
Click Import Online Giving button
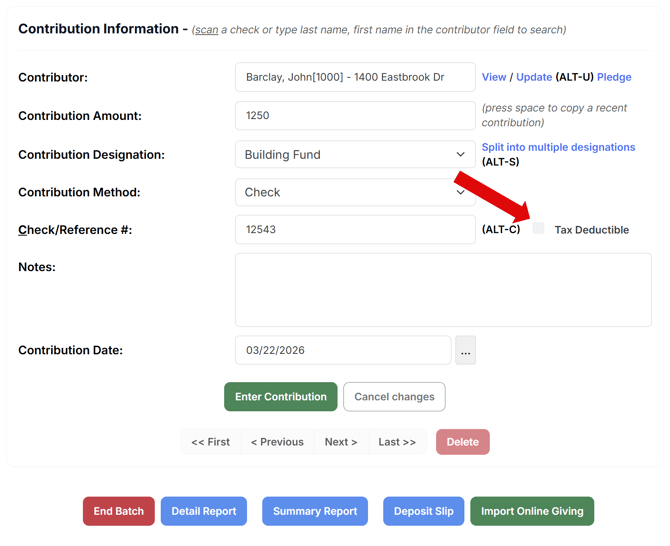coord(532,511)
